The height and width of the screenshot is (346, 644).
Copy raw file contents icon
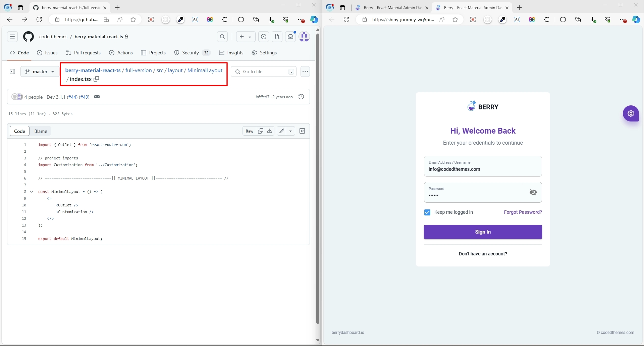point(261,131)
